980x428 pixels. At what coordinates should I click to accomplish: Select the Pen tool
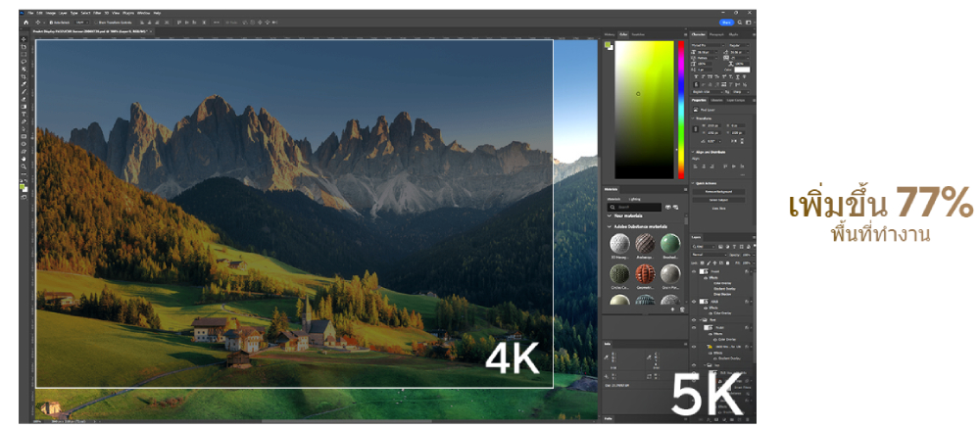24,121
